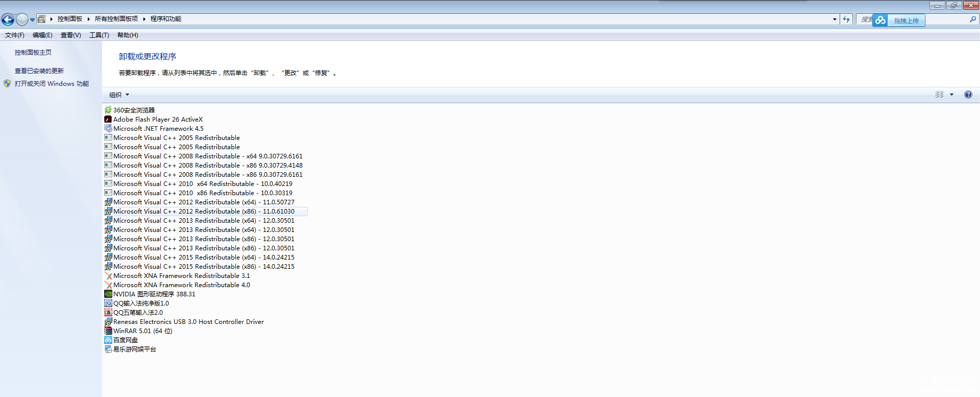Click the Visual C++ 2008 x64 9.0.30729.6161 icon

[x=108, y=156]
